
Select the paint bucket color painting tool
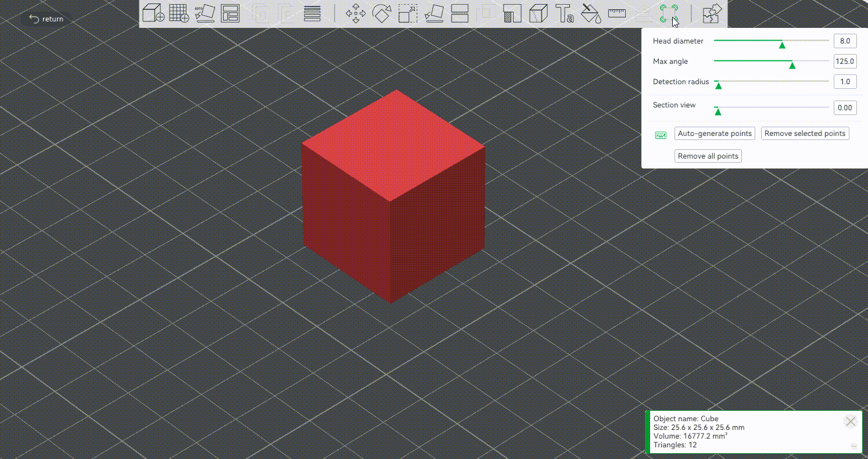591,13
